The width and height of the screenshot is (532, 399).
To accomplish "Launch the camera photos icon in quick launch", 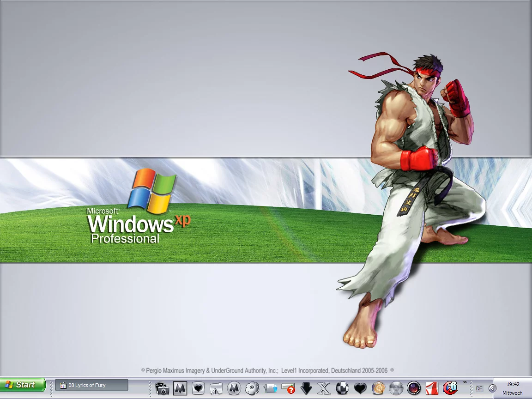I will click(162, 388).
